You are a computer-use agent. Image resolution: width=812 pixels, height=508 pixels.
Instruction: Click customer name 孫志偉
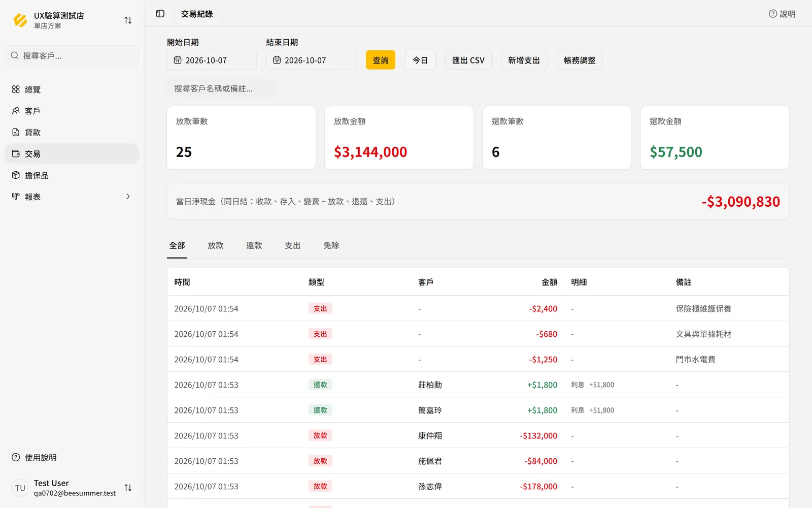430,486
